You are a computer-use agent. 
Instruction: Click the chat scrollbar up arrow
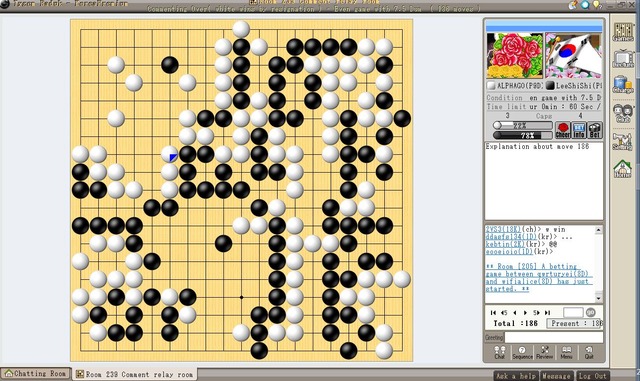pyautogui.click(x=598, y=230)
